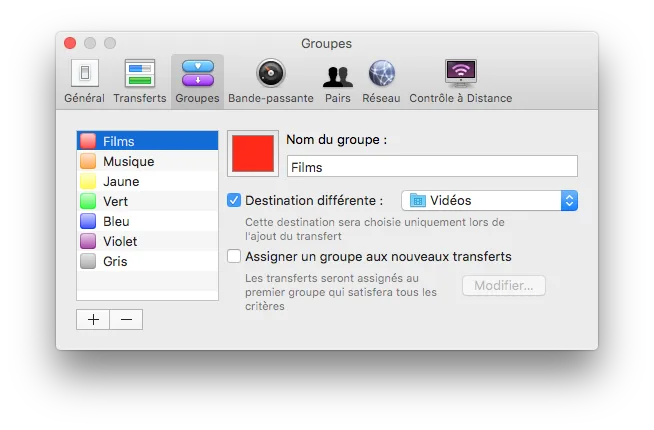Viewport: 654px width, 430px height.
Task: Select the Violet group row
Action: pos(147,241)
